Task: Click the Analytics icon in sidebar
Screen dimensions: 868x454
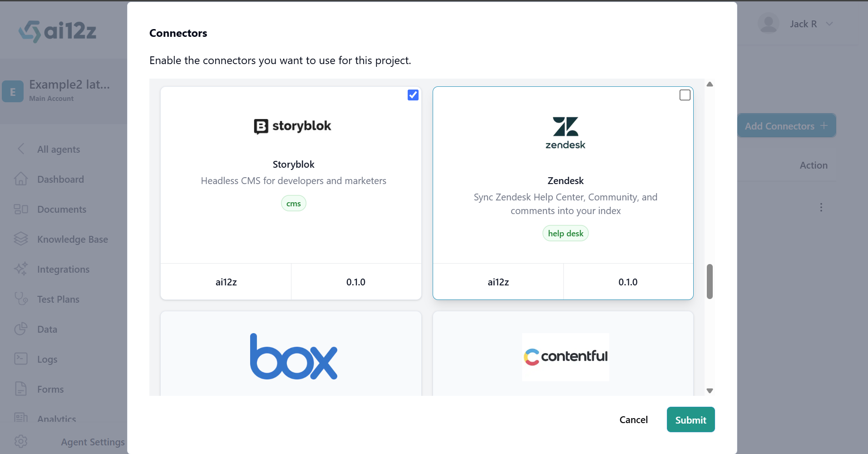Action: click(x=21, y=417)
